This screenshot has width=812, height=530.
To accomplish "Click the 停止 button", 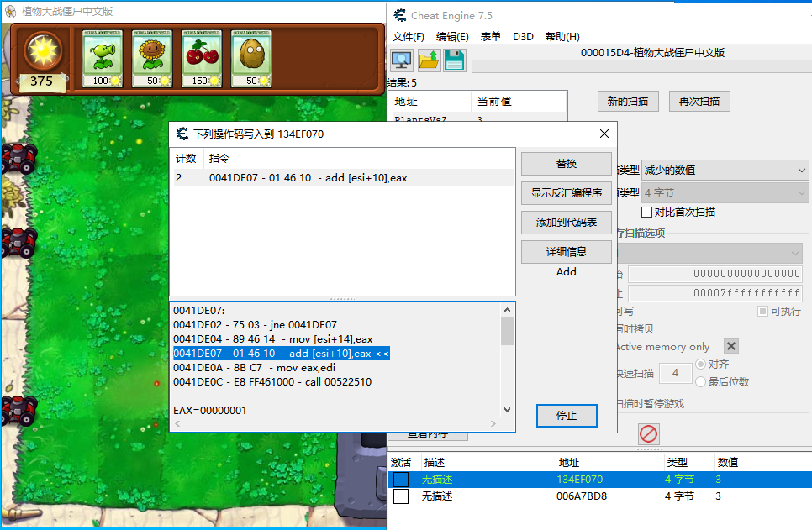I will (567, 416).
